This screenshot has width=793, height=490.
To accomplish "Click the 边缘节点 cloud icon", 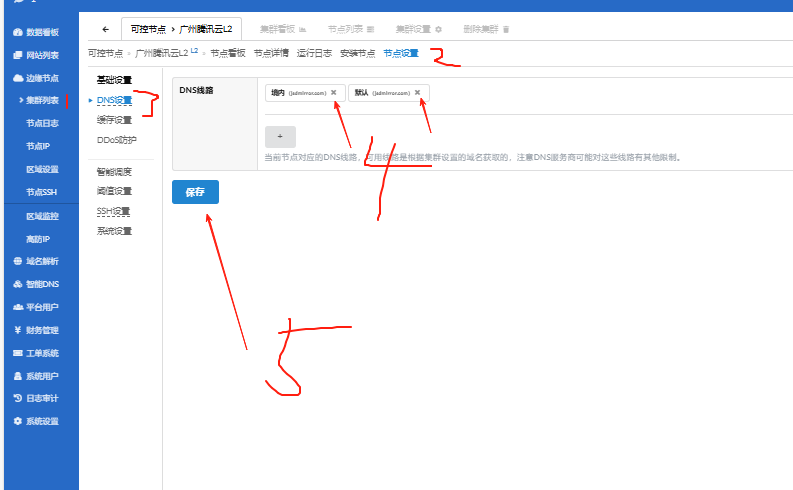I will click(x=18, y=78).
